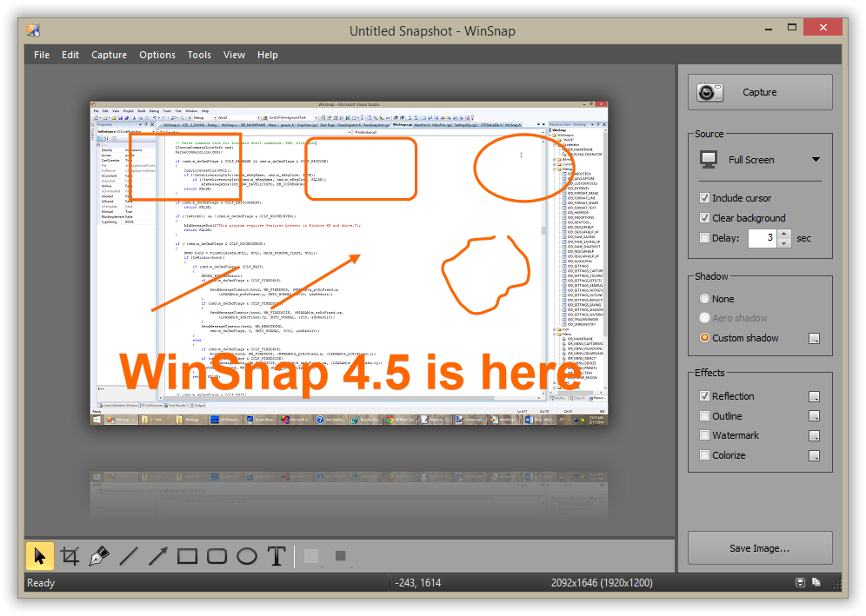Select the arrow pointer selection tool

tap(40, 556)
